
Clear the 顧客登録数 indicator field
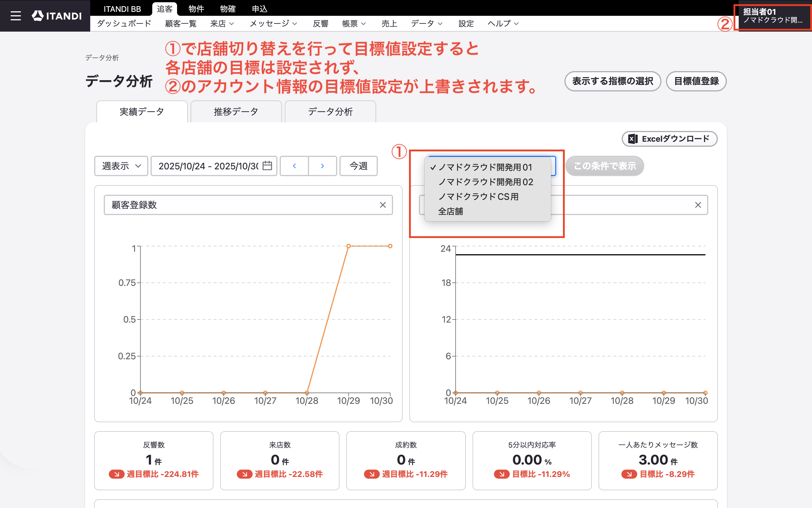tap(383, 205)
